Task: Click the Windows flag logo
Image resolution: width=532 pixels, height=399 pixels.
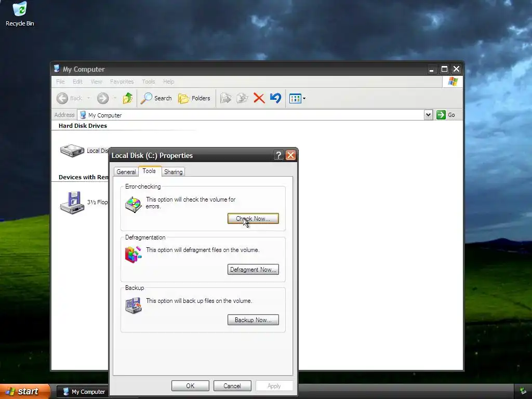Action: pos(453,82)
